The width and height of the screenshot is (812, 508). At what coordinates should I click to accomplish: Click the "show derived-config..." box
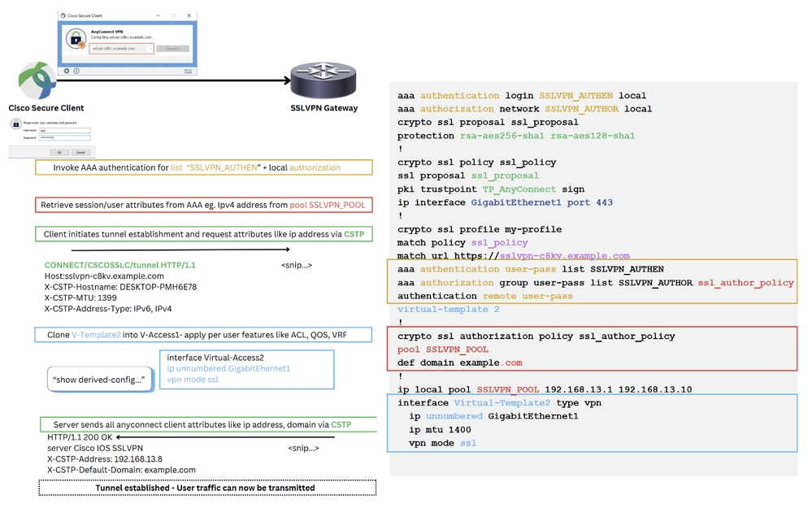100,380
